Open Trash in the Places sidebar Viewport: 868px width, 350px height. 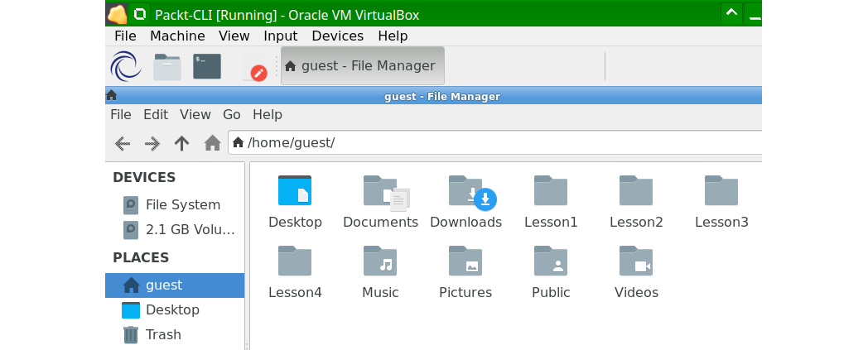(163, 334)
